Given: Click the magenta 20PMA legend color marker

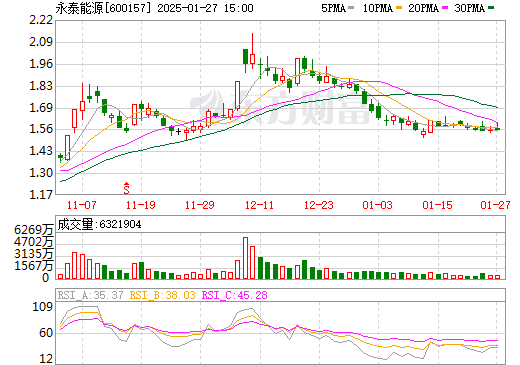Looking at the screenshot, I should 445,8.
